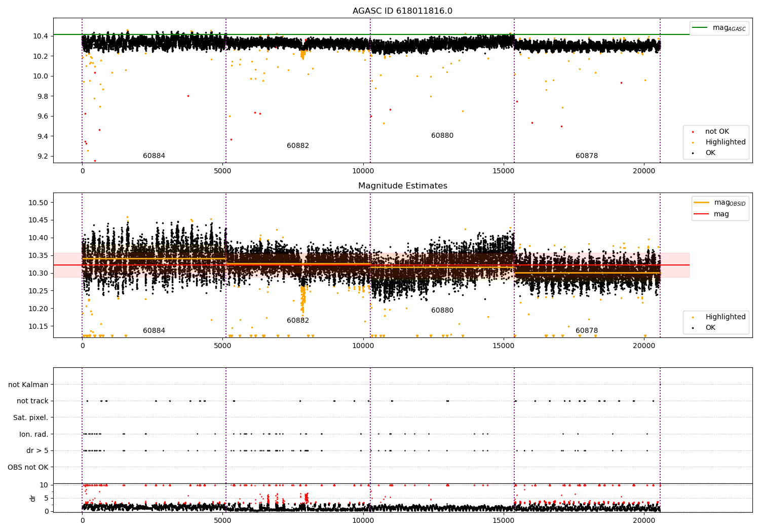Click the '60878' label in Magnitude Estimates plot

[x=587, y=331]
